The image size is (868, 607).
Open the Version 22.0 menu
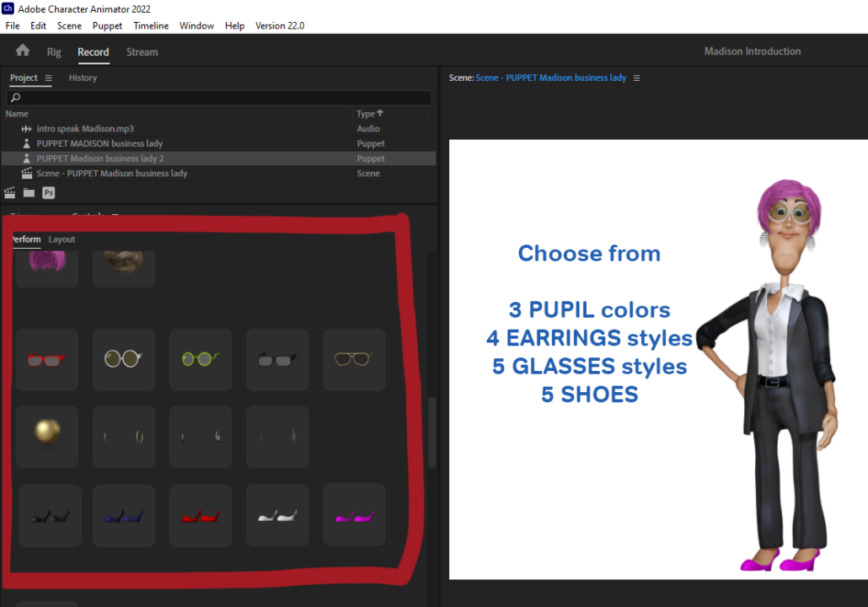tap(280, 25)
